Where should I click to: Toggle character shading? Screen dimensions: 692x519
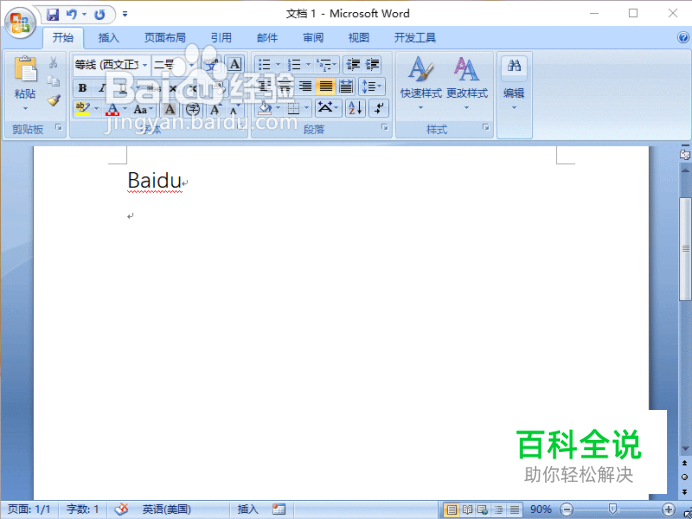click(x=169, y=109)
